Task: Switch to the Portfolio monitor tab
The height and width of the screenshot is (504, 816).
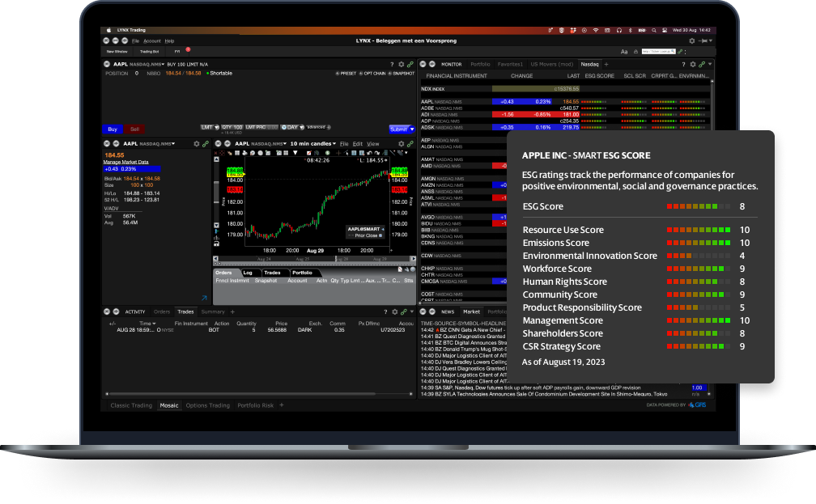Action: [480, 65]
